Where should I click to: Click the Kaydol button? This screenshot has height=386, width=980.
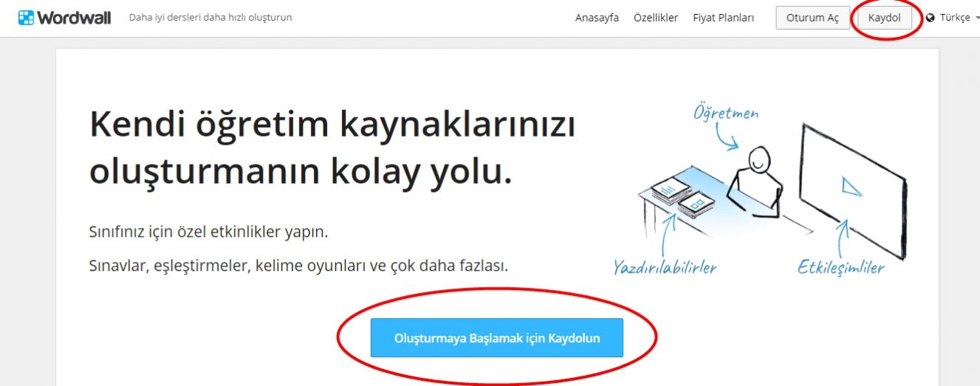[884, 18]
